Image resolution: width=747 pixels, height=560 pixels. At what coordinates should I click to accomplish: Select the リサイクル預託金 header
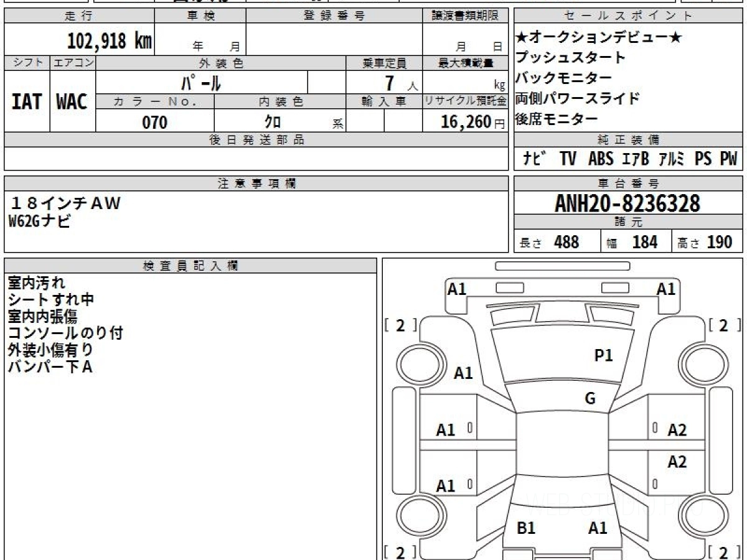[x=465, y=101]
